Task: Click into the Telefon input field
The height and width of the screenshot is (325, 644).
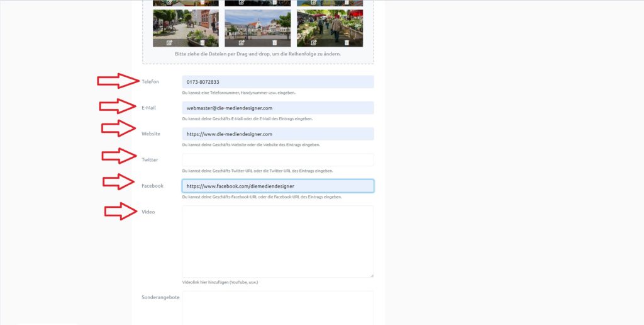Action: 278,82
